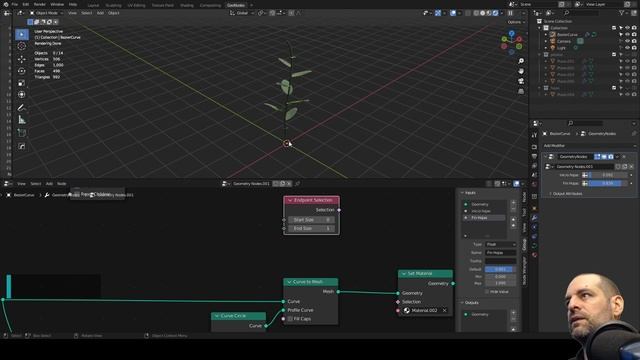
Task: Click the outliner filter funnel icon
Action: 622,13
